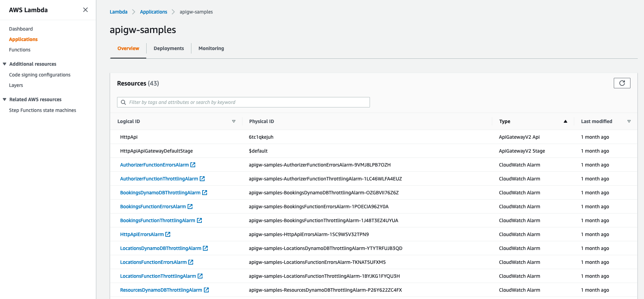The width and height of the screenshot is (644, 299).
Task: Open external link icon for LocationsFunctionThrottlingAlarm
Action: [x=200, y=276]
